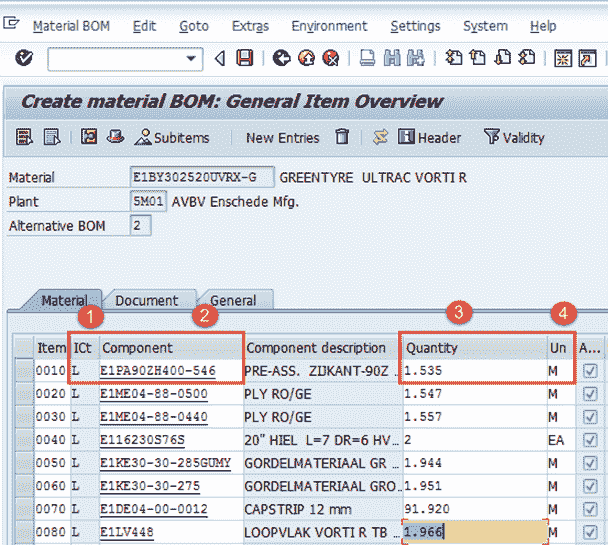Click the Save diskette icon
The width and height of the screenshot is (608, 545).
(x=245, y=59)
